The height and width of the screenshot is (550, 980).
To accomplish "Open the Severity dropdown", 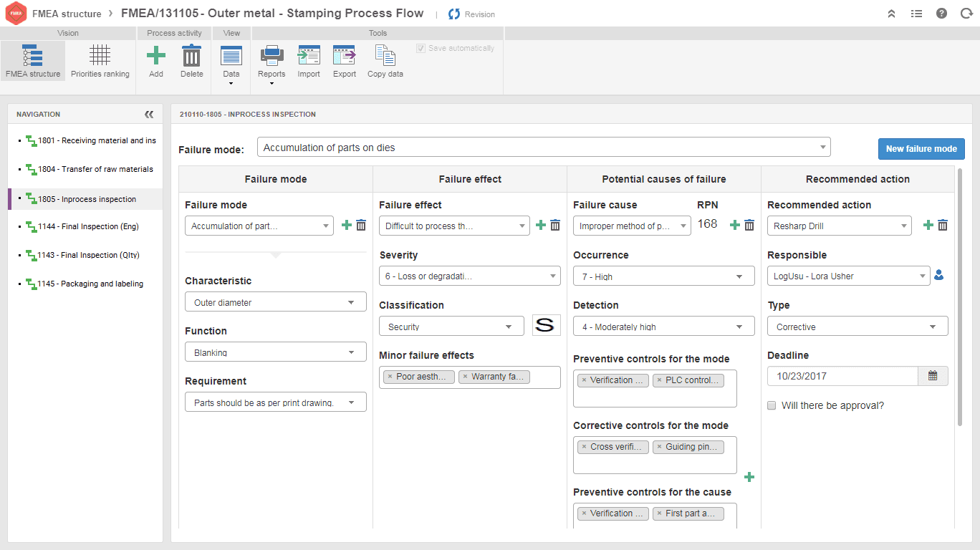I will click(x=470, y=276).
